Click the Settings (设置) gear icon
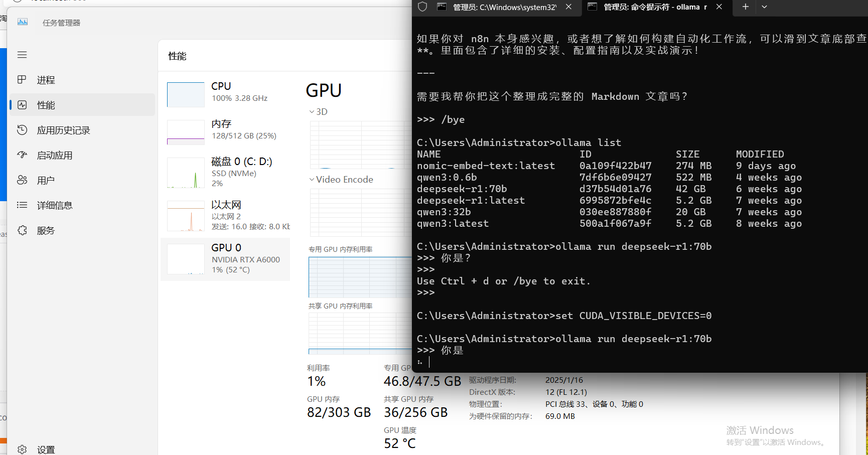Screen dimensions: 868x455 coord(22,449)
